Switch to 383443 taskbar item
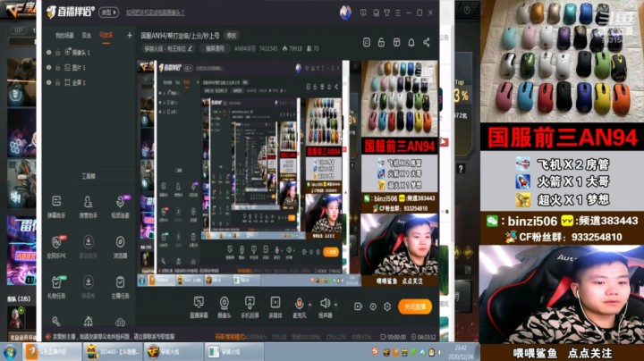Viewport: 644px width, 361px height. [112, 352]
